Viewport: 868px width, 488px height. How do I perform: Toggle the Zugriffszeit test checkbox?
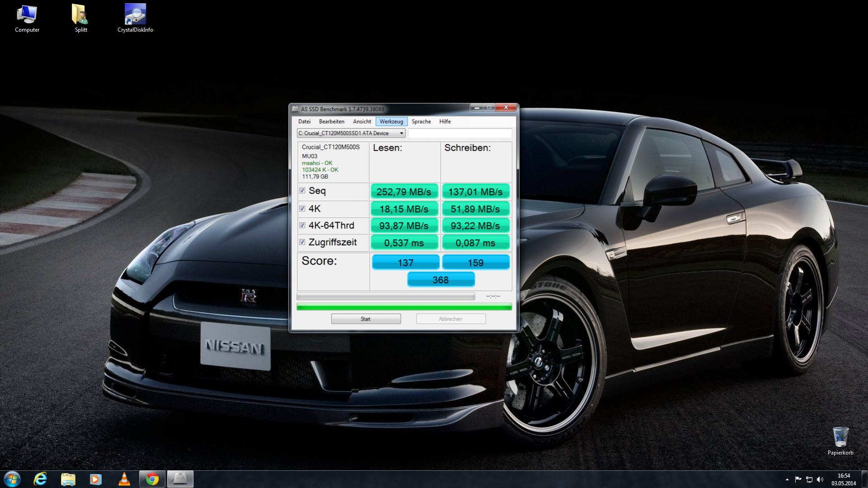302,242
